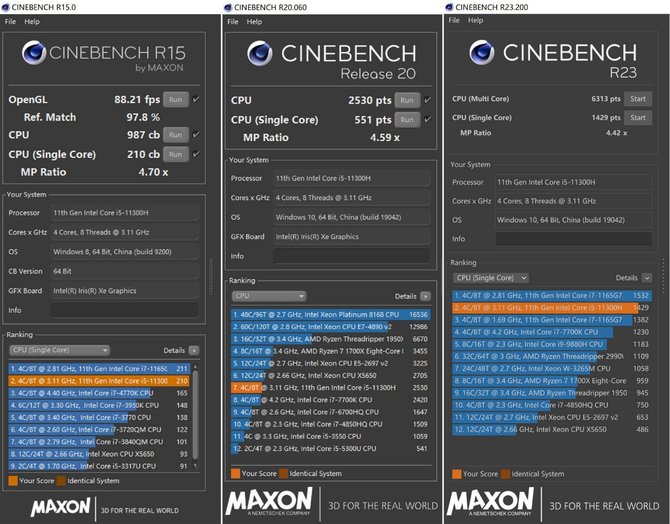Click the MAXON logo in R15 footer
The width and height of the screenshot is (670, 524).
point(60,507)
